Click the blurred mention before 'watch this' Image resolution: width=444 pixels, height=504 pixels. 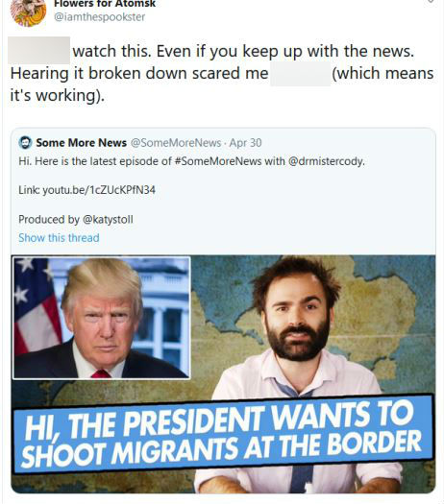tap(39, 51)
